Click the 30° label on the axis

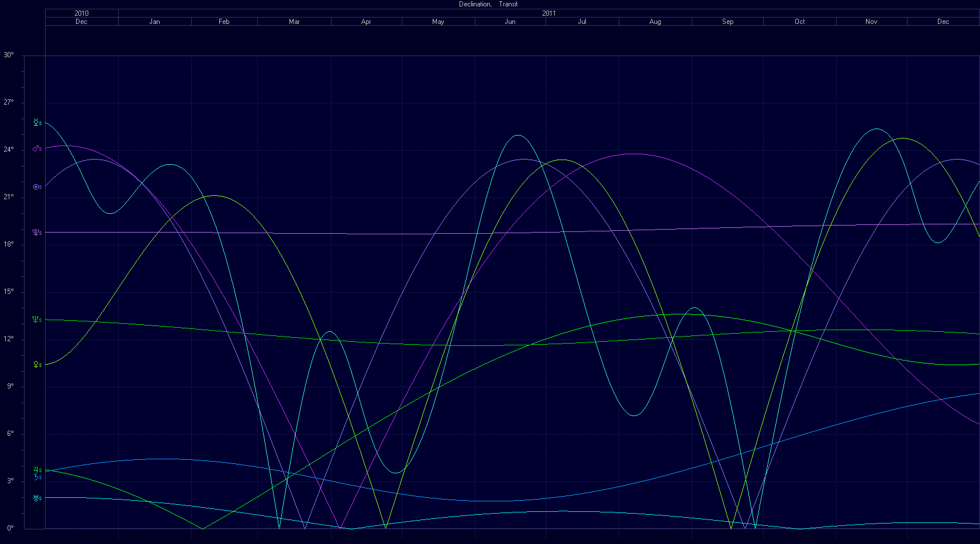9,56
